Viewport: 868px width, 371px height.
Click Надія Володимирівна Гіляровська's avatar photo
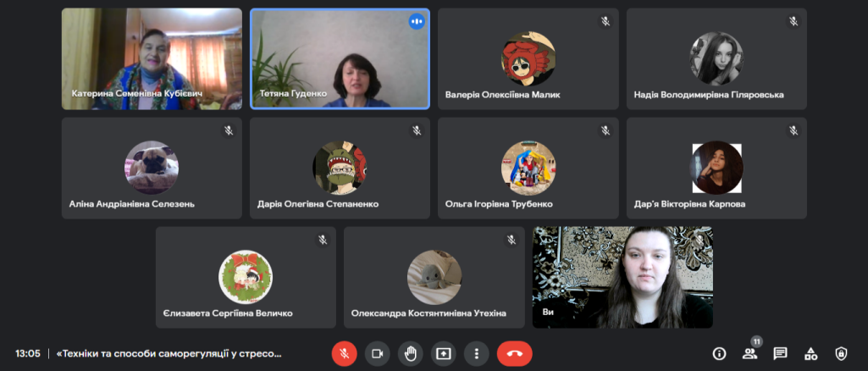tap(716, 58)
